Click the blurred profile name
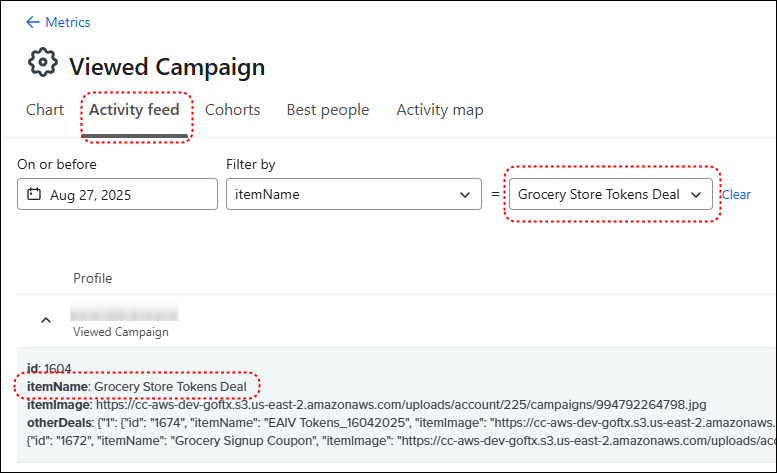 point(125,312)
